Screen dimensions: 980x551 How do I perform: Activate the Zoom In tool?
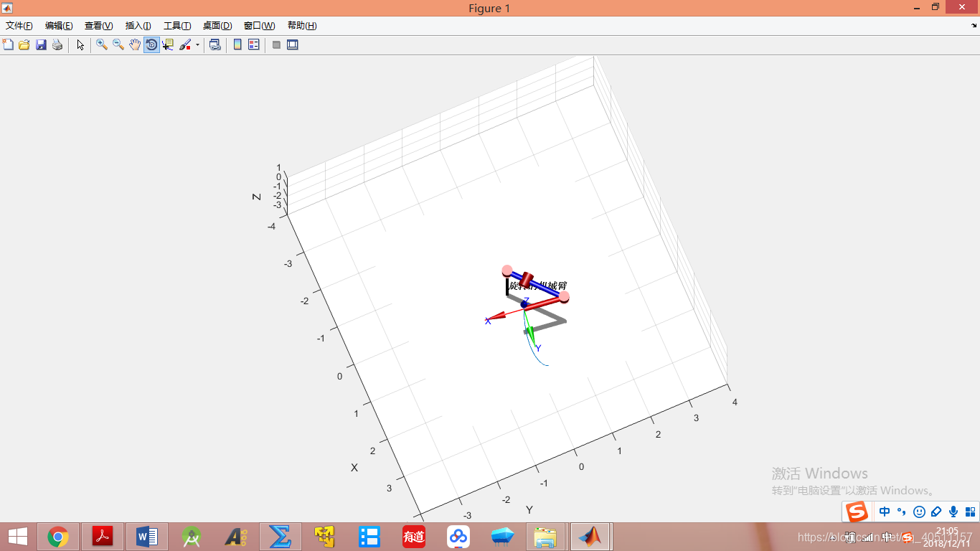pos(102,44)
